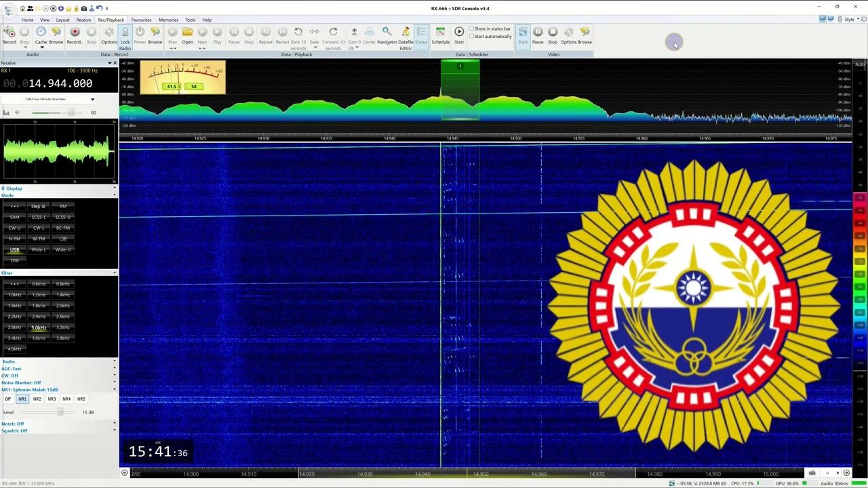Switch to the Receive ribbon tab
Screen dimensions: 868x488
(83, 20)
